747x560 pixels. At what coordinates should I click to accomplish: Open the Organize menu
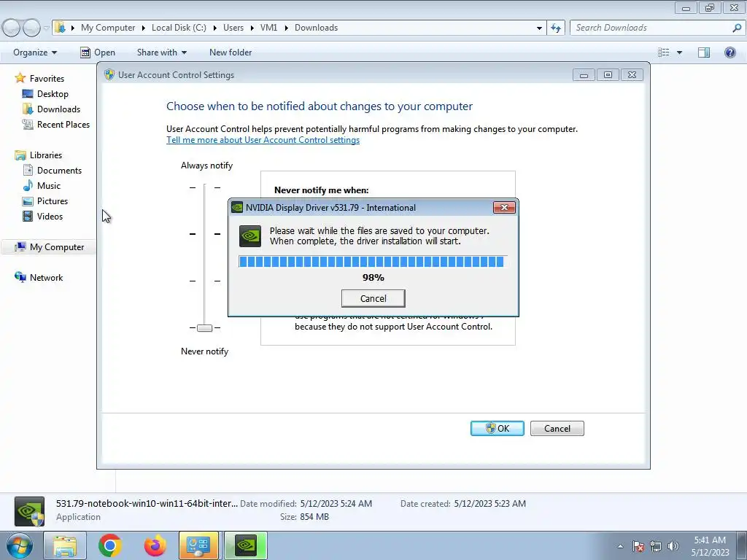point(35,52)
